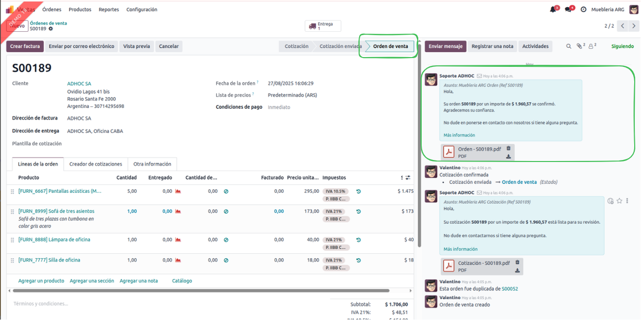The image size is (644, 323).
Task: Open forecast chart for Pantallas acústicas line
Action: coord(178,191)
